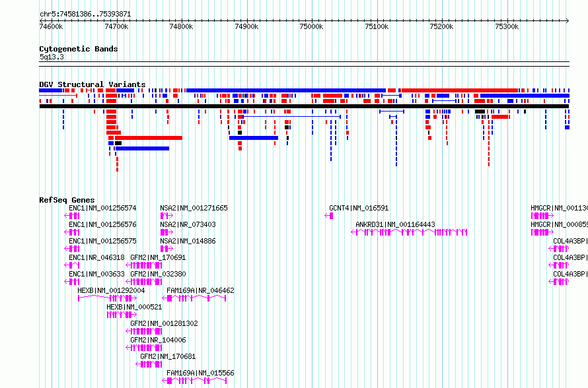Open the GFM2|NM_170691 transcript label
Screen dimensions: 588x388
(158, 257)
